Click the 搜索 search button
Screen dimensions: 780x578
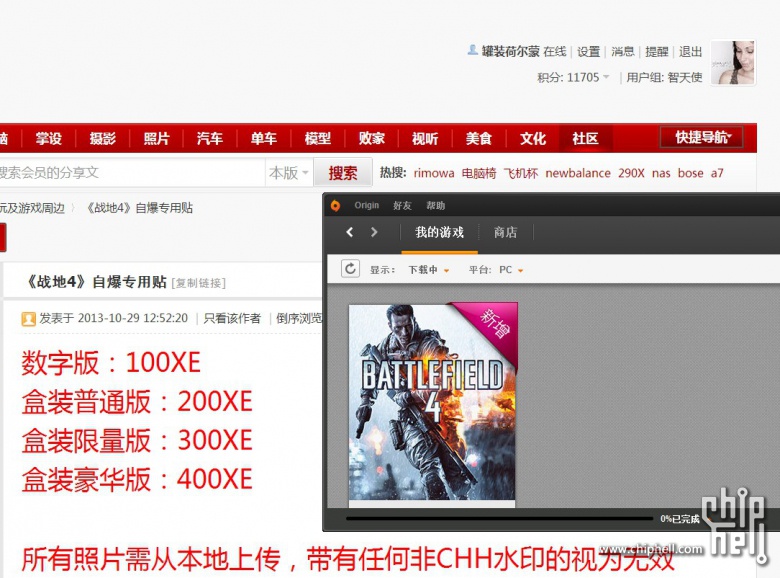pyautogui.click(x=343, y=173)
